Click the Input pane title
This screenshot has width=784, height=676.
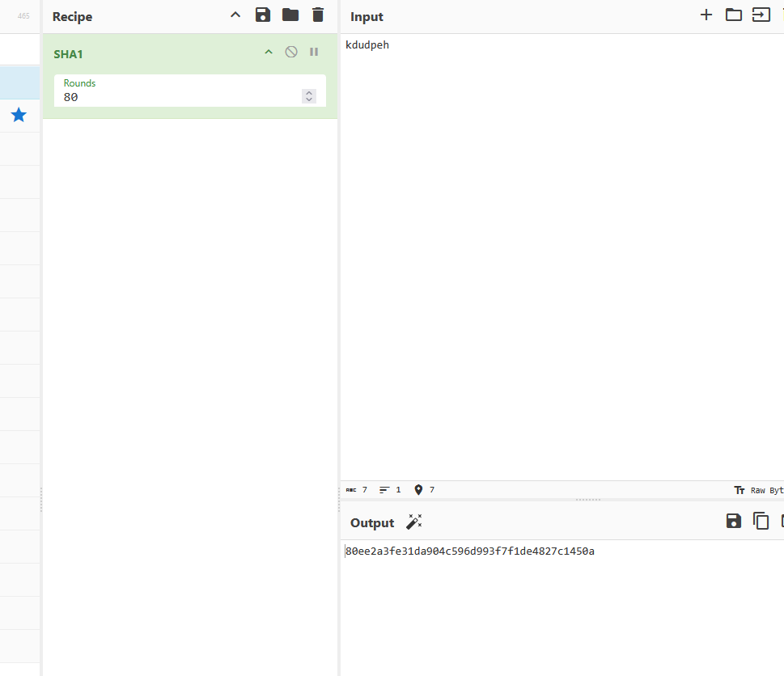[367, 16]
